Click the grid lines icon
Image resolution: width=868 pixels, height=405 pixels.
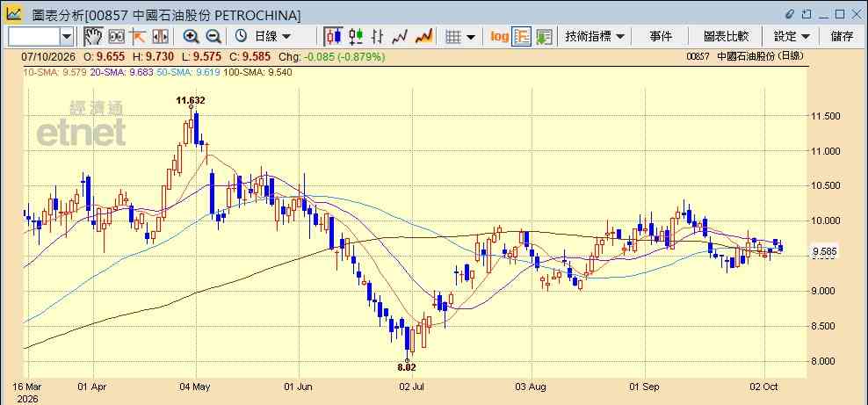[x=453, y=37]
